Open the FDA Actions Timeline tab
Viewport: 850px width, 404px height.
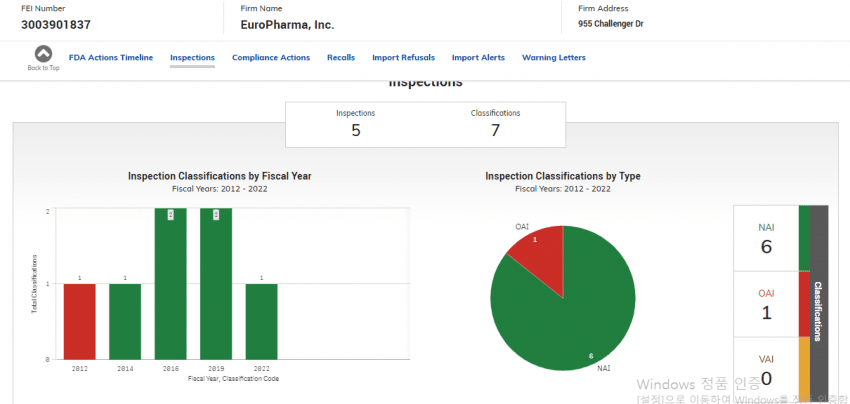(111, 57)
